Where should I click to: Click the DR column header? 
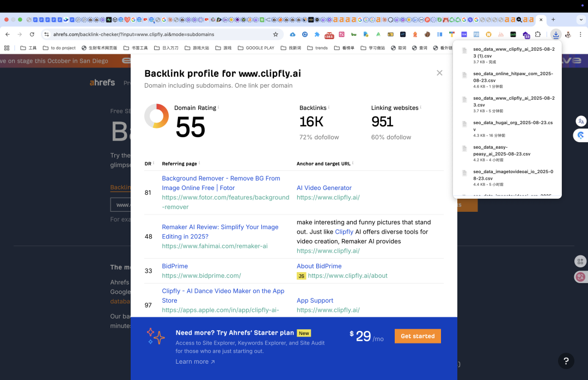[148, 163]
